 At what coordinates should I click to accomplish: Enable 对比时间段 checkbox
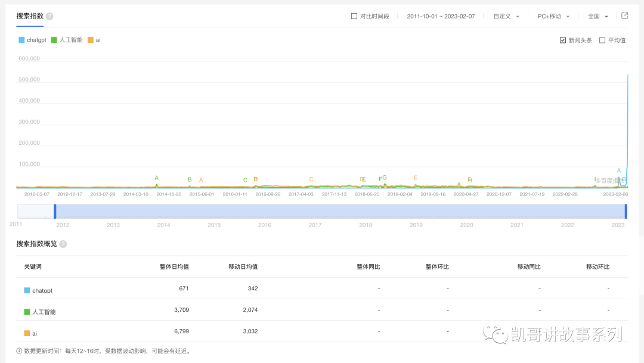pyautogui.click(x=354, y=16)
